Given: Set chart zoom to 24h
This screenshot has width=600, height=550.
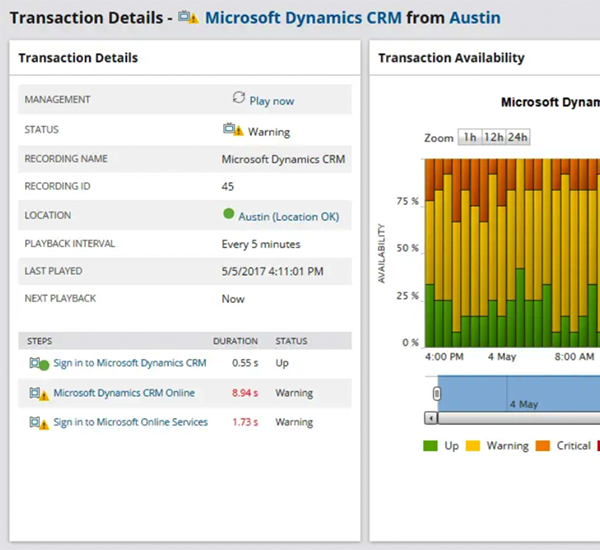Looking at the screenshot, I should click(518, 137).
